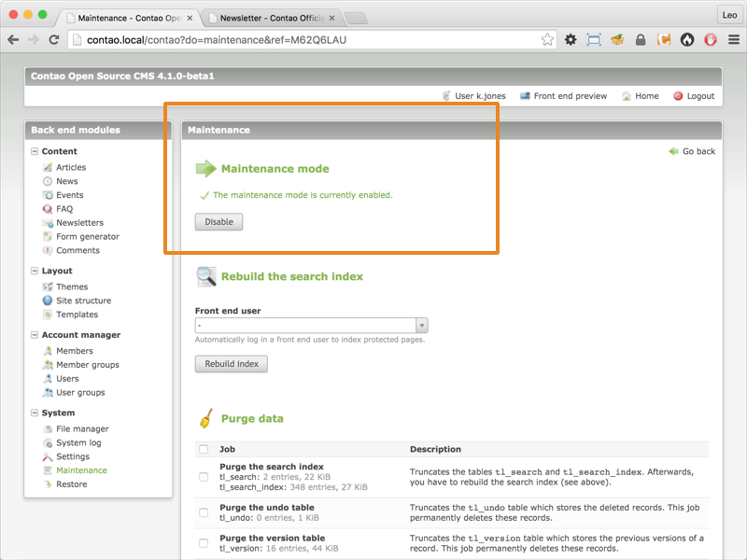Click the padlock extension icon
The height and width of the screenshot is (560, 747).
pyautogui.click(x=641, y=39)
